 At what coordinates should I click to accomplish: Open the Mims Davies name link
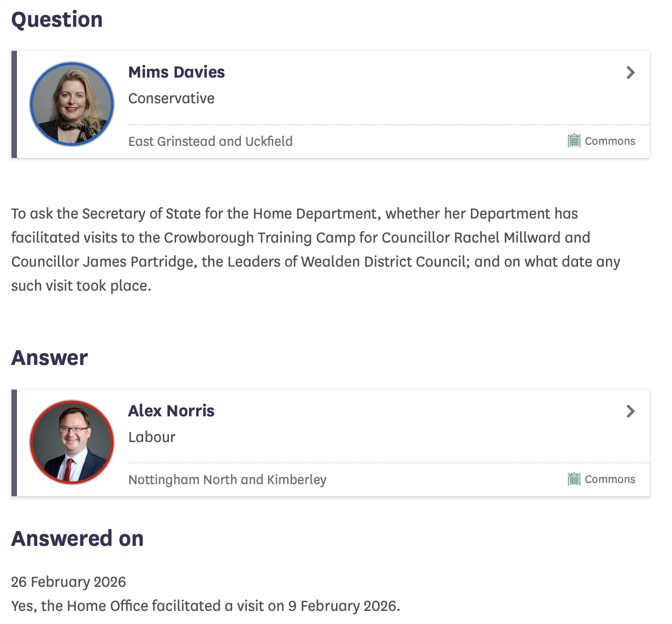[176, 72]
